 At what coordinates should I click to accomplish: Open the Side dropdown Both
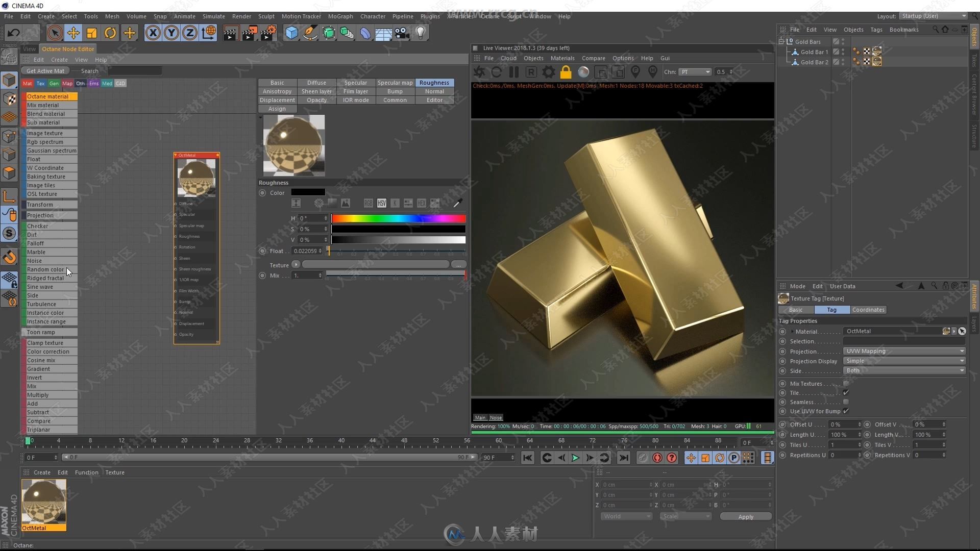click(904, 370)
